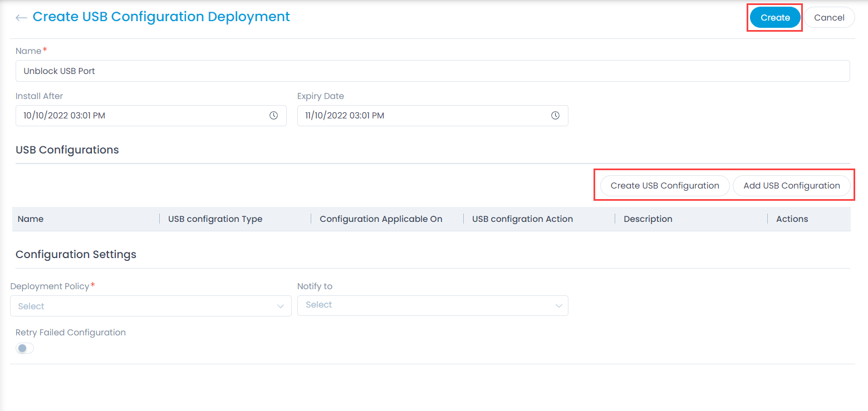Image resolution: width=868 pixels, height=411 pixels.
Task: Click Create USB Configuration
Action: (x=663, y=185)
